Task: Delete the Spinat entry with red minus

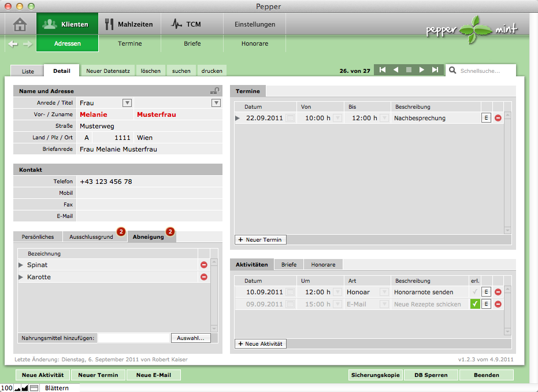Action: (x=203, y=265)
